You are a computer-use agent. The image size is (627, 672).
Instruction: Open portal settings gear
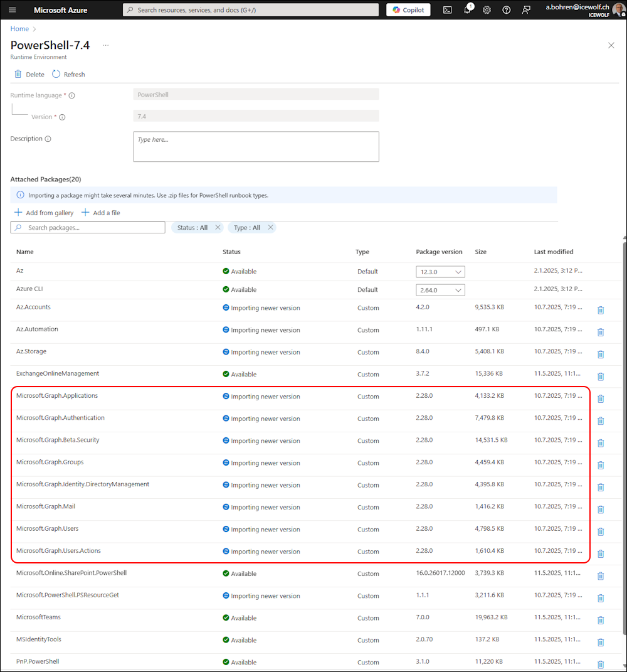[487, 10]
